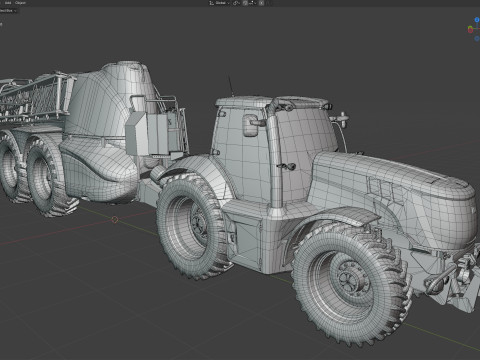This screenshot has height=360, width=480.
Task: Click the red X axis gizmo handle
Action: (x=470, y=30)
